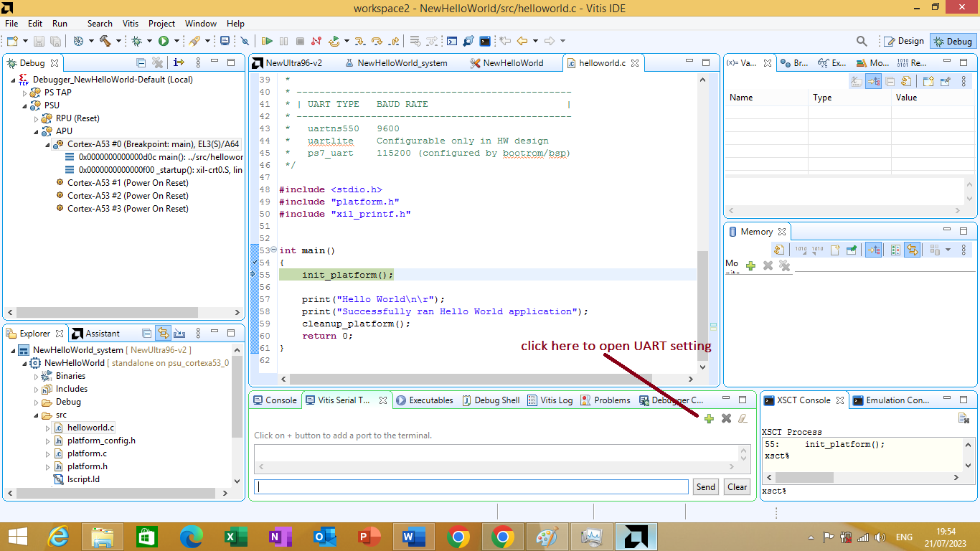The image size is (980, 551).
Task: Click the green plus to add serial port
Action: (709, 418)
